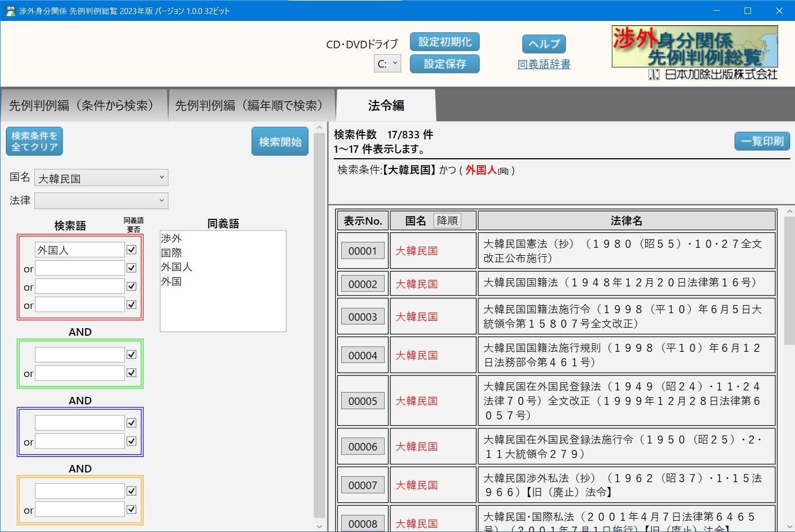Viewport: 795px width, 532px height.
Task: Uncheck the synonym checkbox beside 外国人
Action: pyautogui.click(x=131, y=250)
